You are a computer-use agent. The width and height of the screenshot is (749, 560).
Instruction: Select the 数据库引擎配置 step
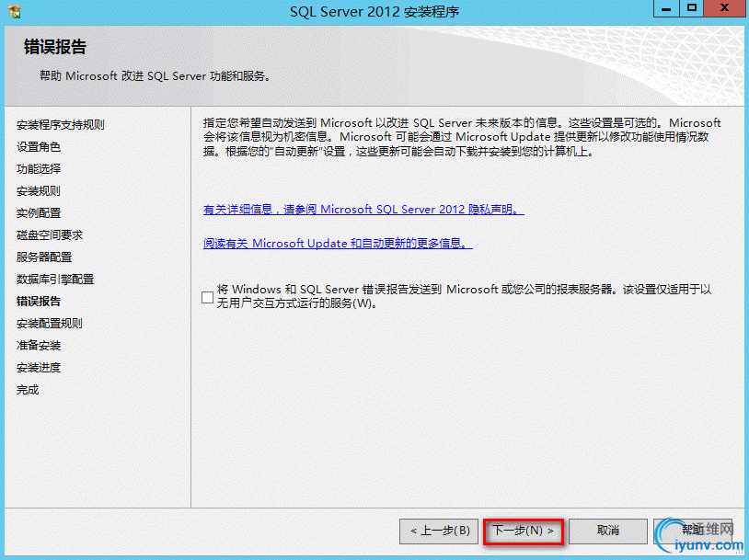(55, 280)
